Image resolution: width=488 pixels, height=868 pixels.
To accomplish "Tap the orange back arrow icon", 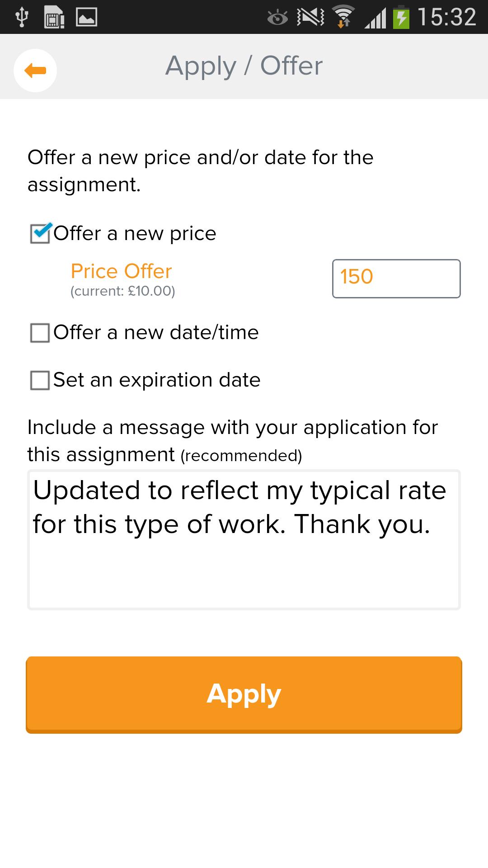I will (35, 71).
